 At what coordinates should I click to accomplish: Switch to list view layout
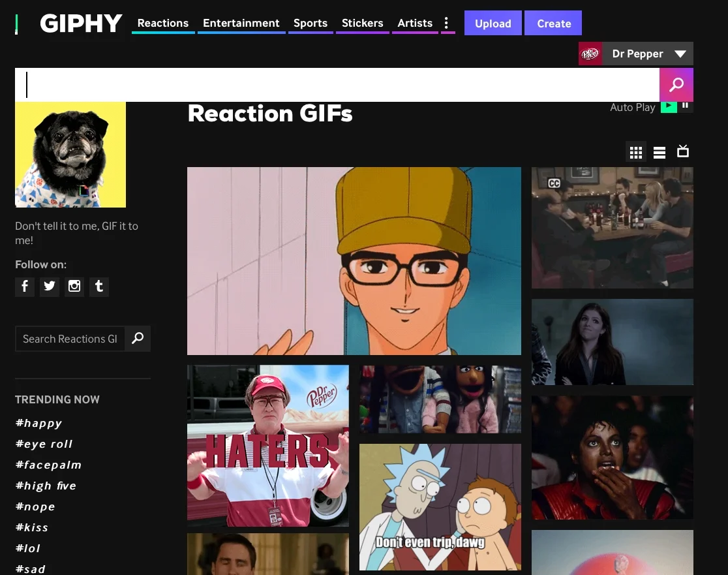pos(660,152)
